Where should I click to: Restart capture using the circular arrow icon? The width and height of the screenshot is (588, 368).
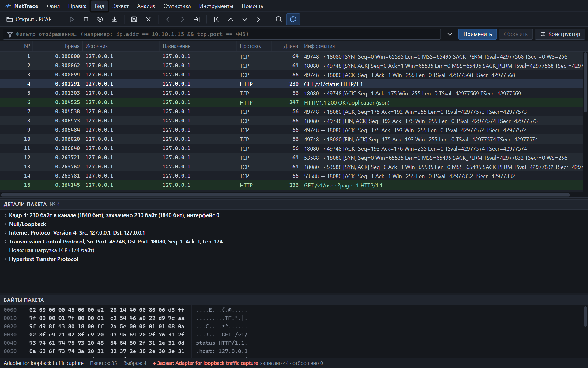100,19
